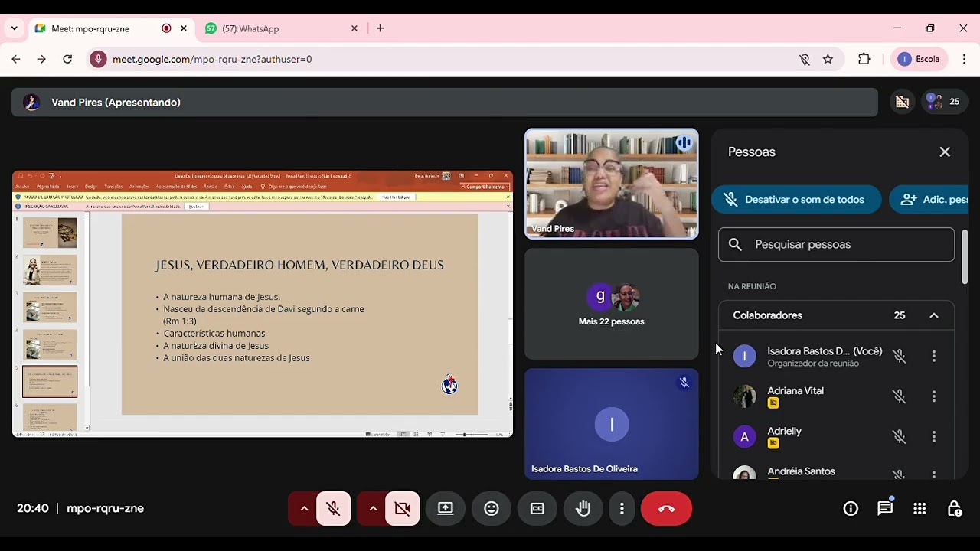Open browser extensions puzzle icon
This screenshot has height=551, width=980.
point(864,59)
